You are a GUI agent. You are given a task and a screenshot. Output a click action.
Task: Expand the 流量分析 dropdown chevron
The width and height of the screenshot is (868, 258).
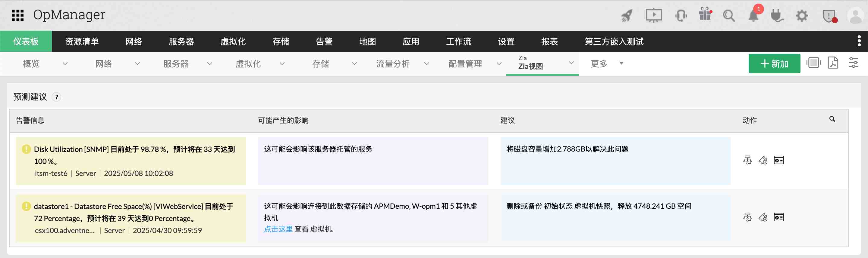click(x=426, y=63)
